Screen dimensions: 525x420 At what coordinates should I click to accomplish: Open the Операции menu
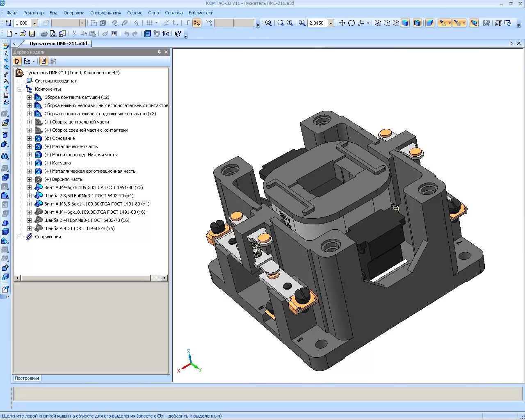click(x=74, y=13)
